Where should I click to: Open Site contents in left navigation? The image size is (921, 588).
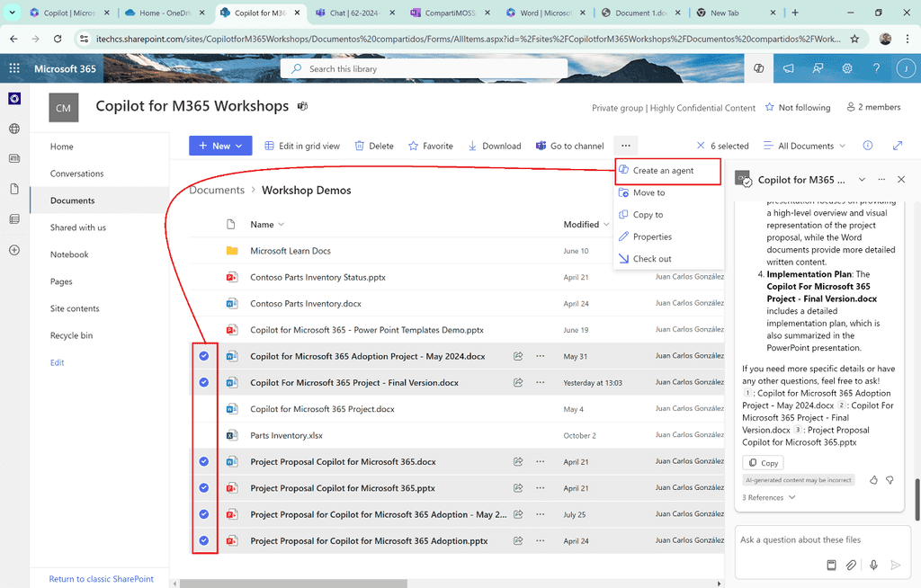coord(75,308)
